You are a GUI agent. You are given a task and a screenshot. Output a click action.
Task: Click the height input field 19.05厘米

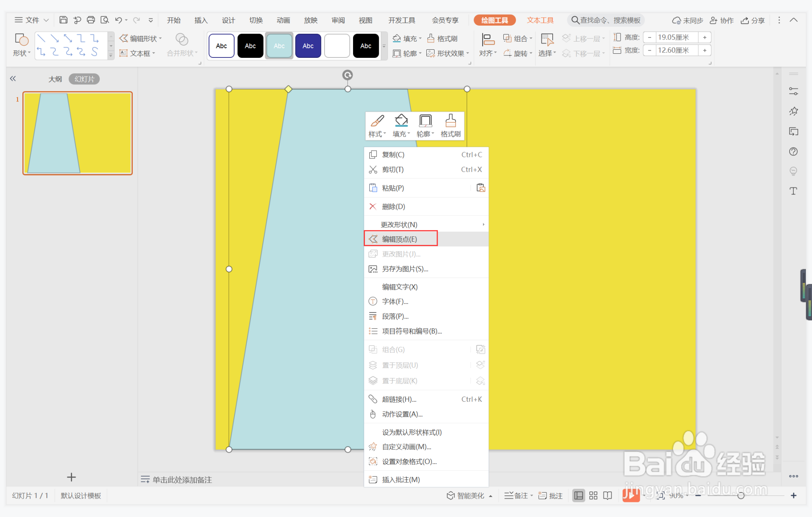(676, 37)
